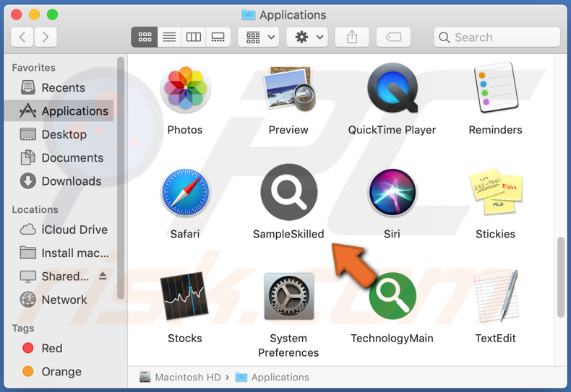The image size is (571, 392).
Task: Click the Search field
Action: point(497,37)
